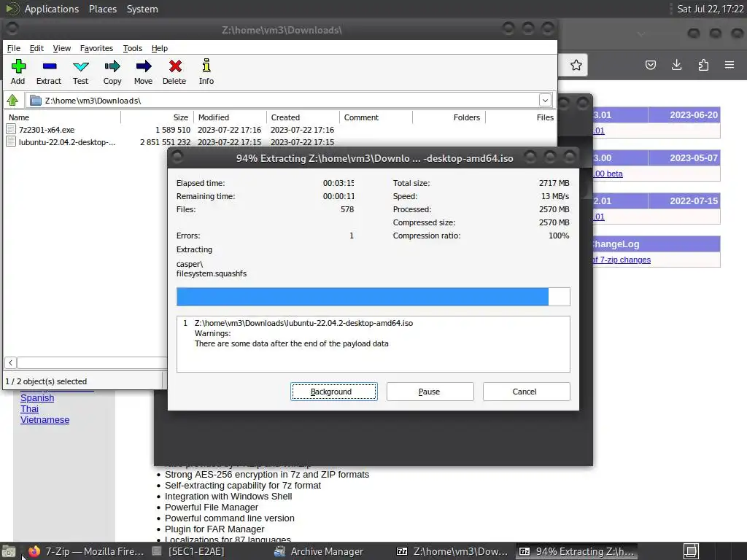
Task: Click the 7z2301-x64.exe file icon
Action: [x=11, y=129]
